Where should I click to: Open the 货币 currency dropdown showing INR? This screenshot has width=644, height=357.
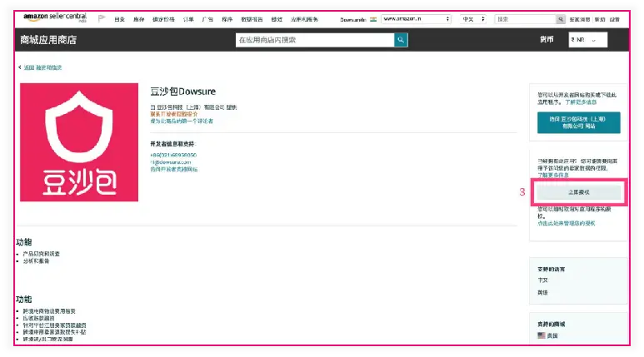tap(587, 40)
